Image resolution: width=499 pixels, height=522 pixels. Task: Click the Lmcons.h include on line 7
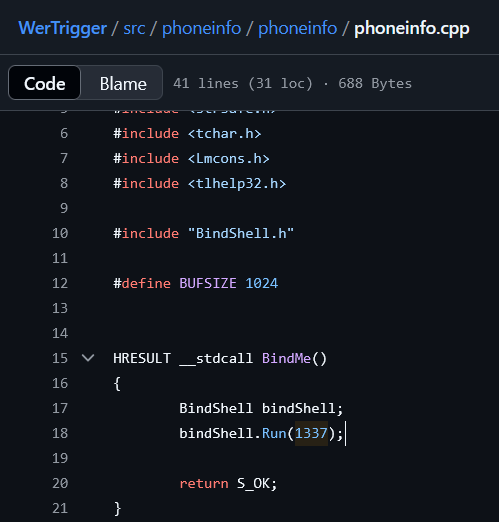click(x=228, y=159)
